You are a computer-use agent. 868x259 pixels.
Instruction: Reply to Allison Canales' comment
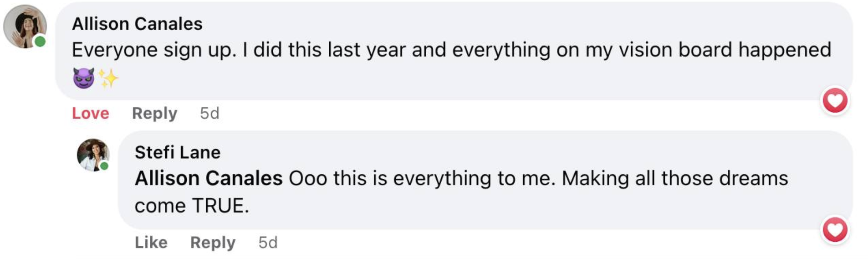click(x=154, y=113)
